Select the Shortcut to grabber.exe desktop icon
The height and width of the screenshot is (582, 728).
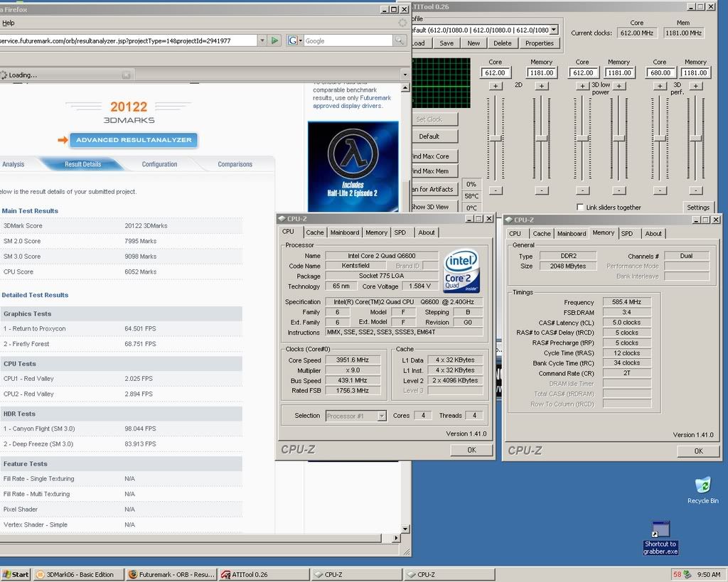pyautogui.click(x=660, y=538)
